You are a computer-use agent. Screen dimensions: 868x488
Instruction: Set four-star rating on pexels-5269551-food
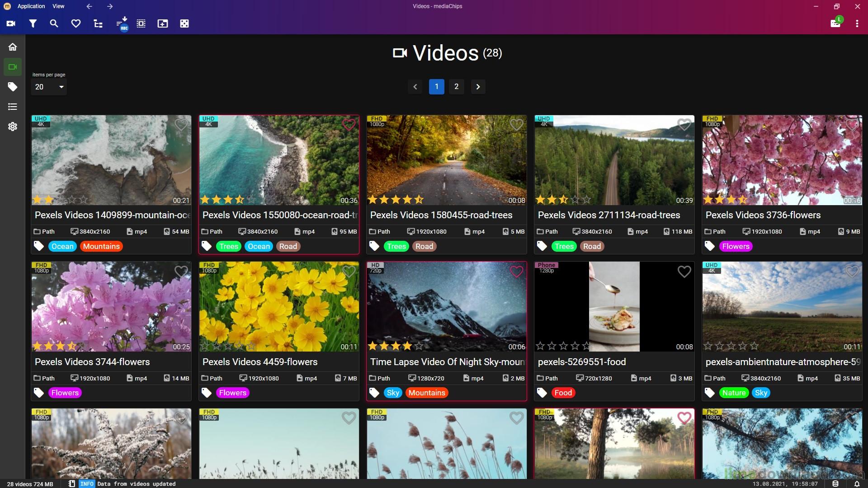coord(575,346)
